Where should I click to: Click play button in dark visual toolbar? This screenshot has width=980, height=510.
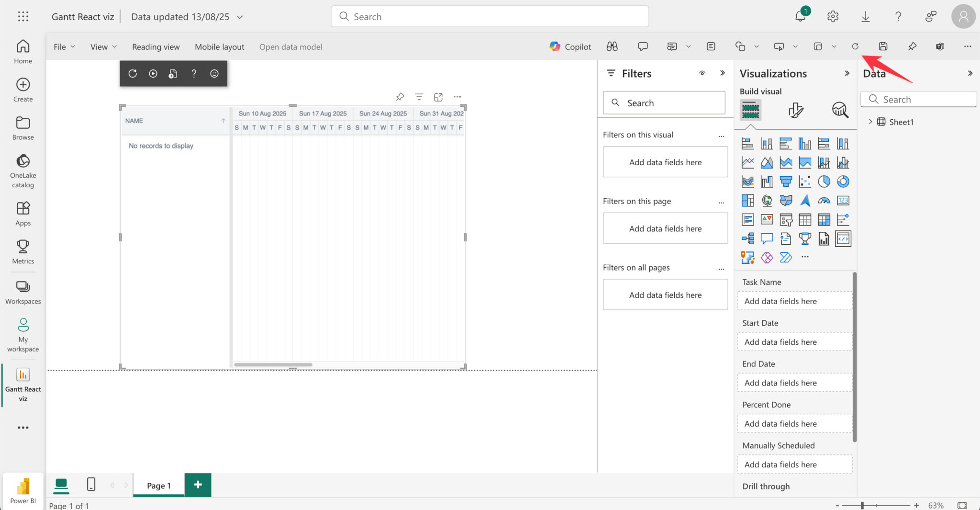click(153, 73)
